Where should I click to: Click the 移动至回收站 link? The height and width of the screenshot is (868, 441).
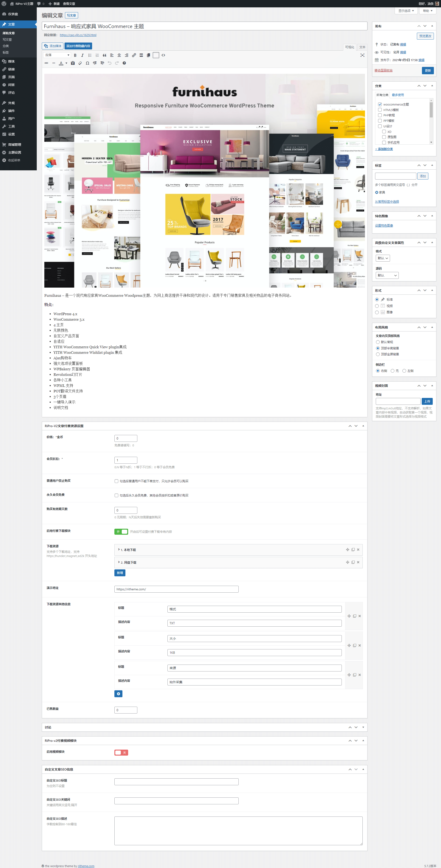pyautogui.click(x=383, y=70)
